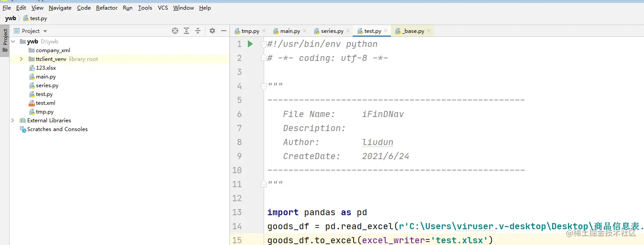Hide the Project panel with the minus icon
This screenshot has height=245, width=644.
(x=224, y=31)
